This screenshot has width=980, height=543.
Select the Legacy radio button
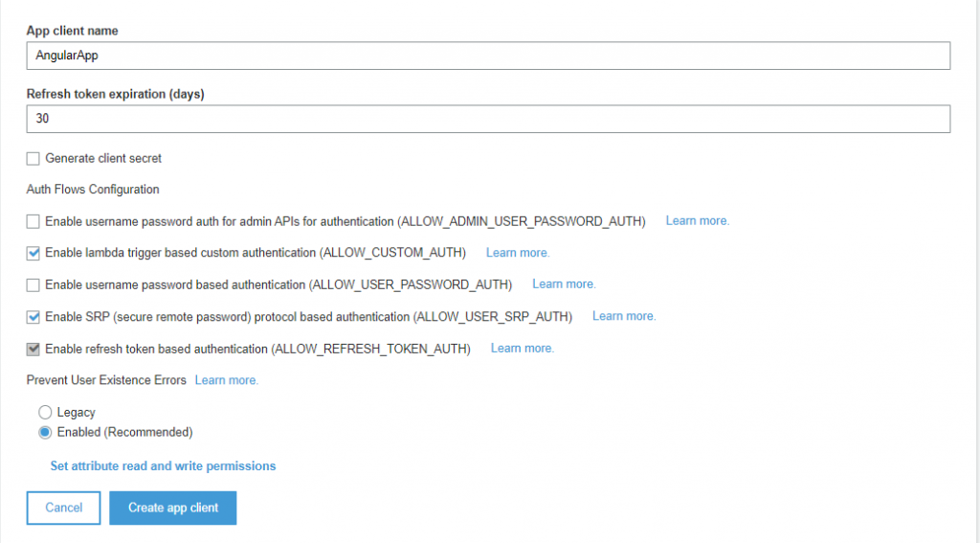[45, 412]
